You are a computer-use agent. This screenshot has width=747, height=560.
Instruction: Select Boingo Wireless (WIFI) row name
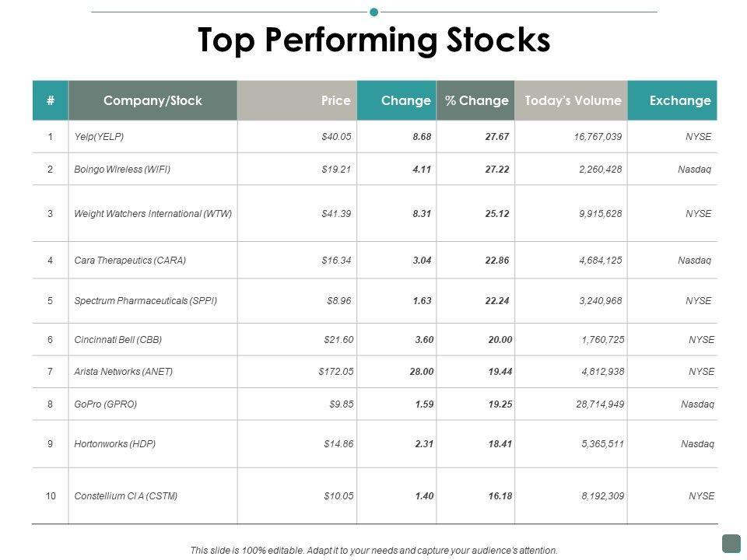(x=122, y=169)
